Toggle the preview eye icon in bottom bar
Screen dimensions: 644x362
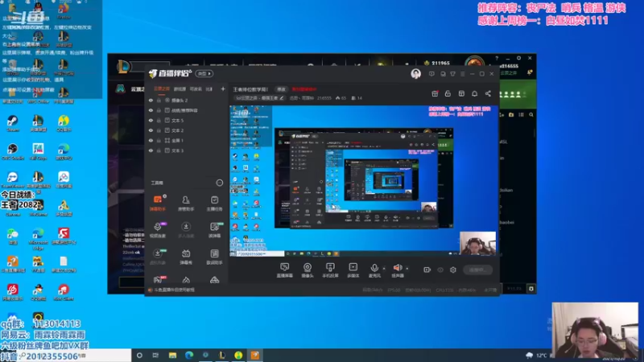pyautogui.click(x=440, y=270)
